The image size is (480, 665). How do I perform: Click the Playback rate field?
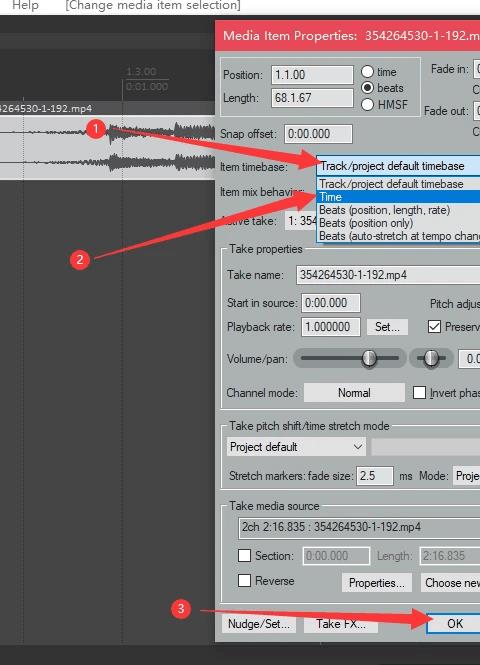331,327
